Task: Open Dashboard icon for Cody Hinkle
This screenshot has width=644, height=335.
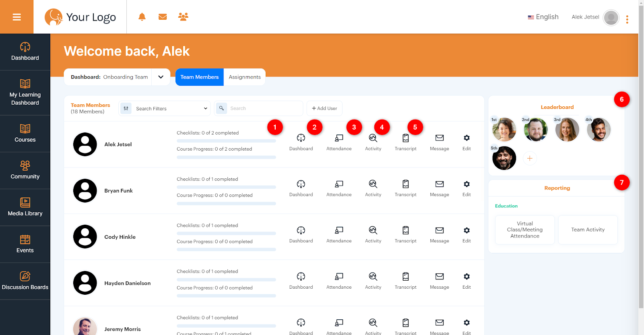Action: tap(301, 231)
